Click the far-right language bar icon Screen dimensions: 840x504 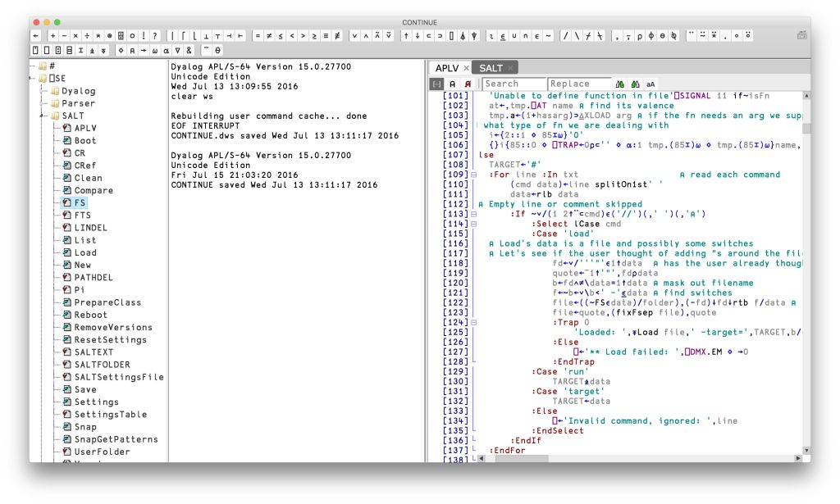802,35
